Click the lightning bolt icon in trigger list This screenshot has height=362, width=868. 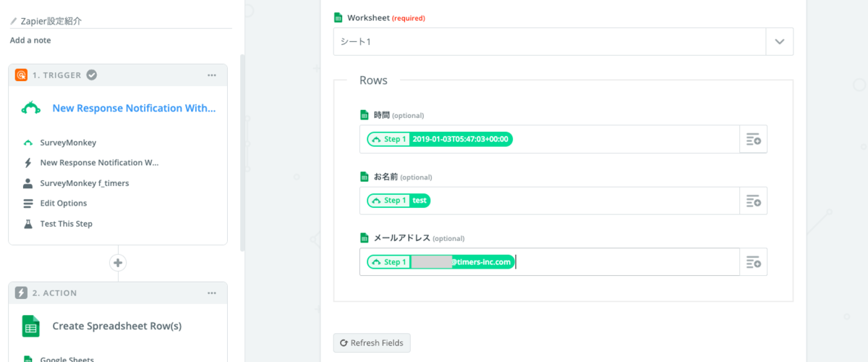coord(28,163)
